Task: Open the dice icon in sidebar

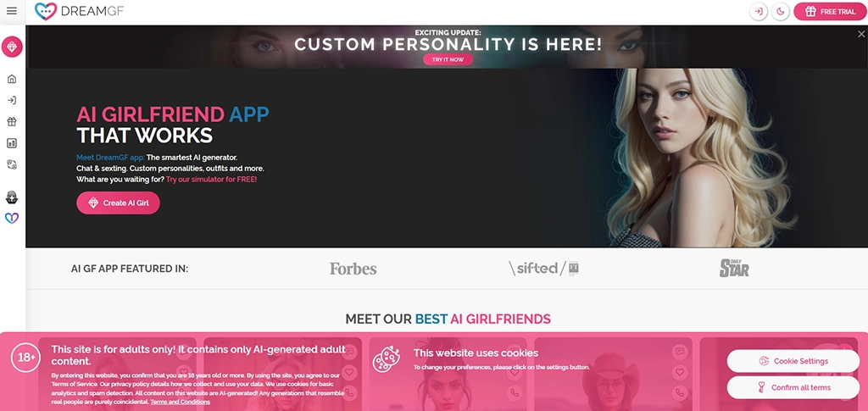Action: tap(12, 164)
